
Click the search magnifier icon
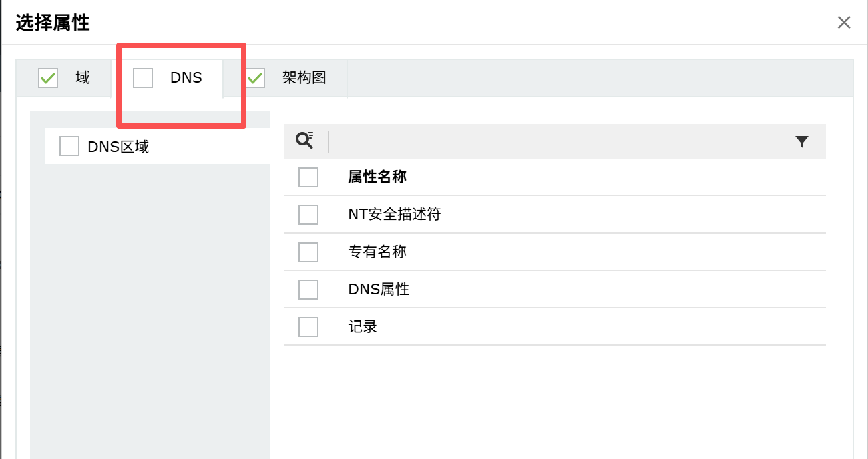point(305,141)
